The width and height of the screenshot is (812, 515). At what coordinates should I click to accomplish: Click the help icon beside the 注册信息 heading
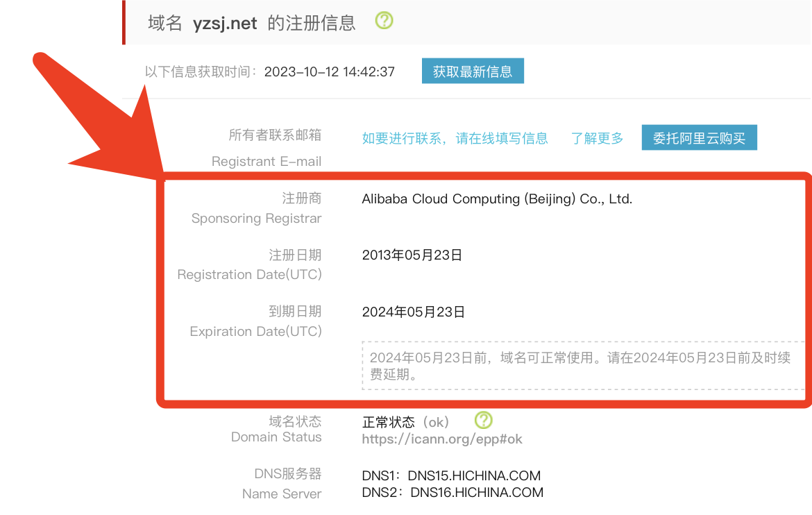(384, 21)
